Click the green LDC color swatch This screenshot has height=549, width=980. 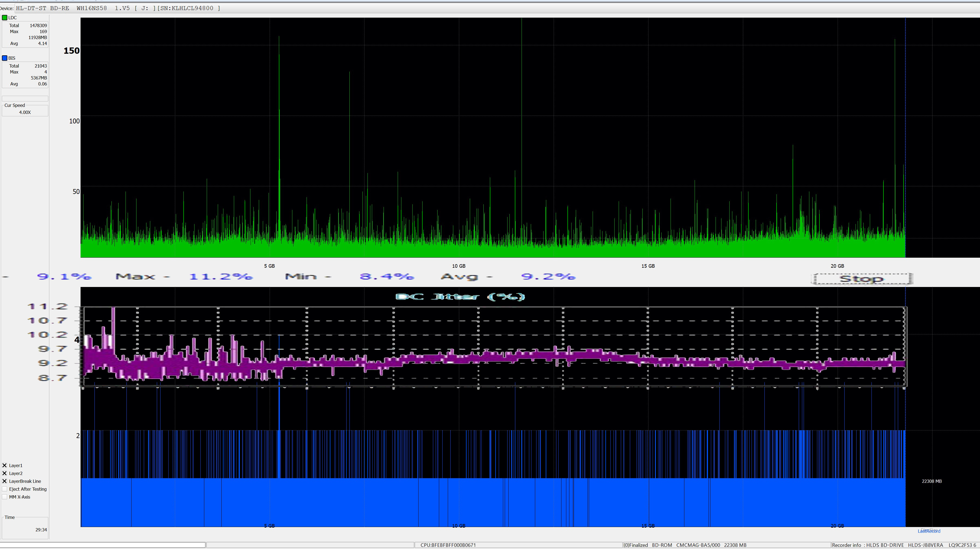coord(5,18)
